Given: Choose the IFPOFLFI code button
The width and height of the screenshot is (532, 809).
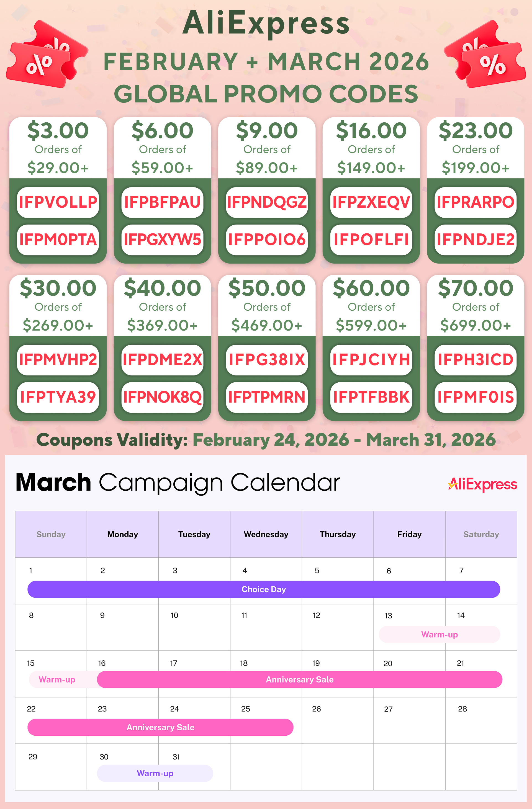Looking at the screenshot, I should 371,240.
